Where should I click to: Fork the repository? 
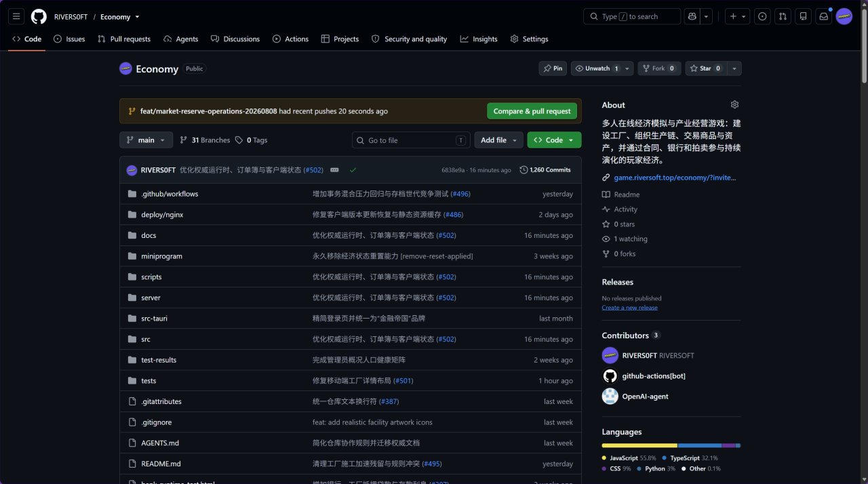(x=658, y=68)
